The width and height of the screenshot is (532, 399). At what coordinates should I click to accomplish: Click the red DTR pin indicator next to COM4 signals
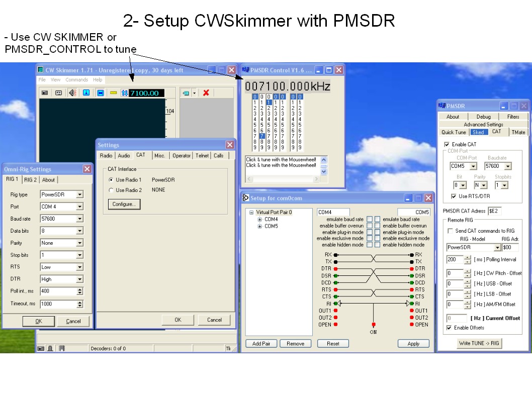point(335,268)
